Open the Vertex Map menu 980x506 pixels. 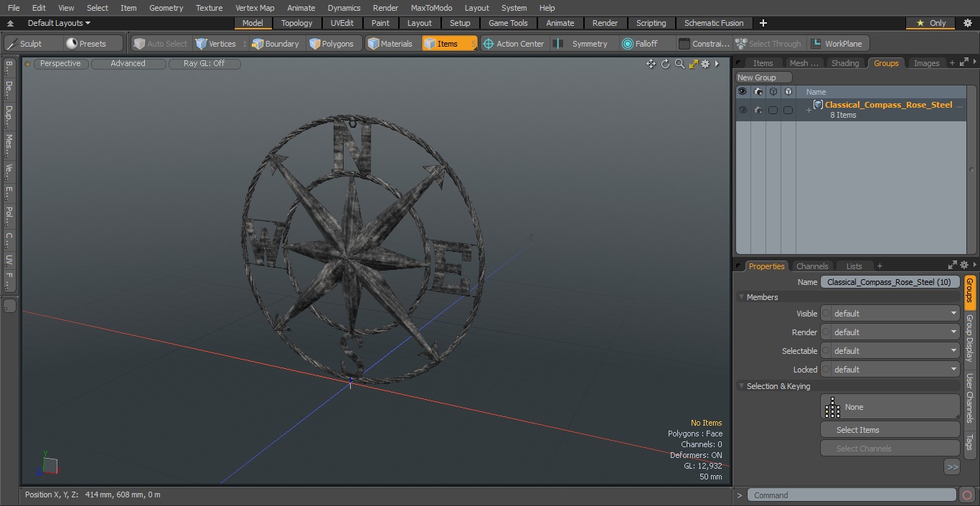point(255,8)
